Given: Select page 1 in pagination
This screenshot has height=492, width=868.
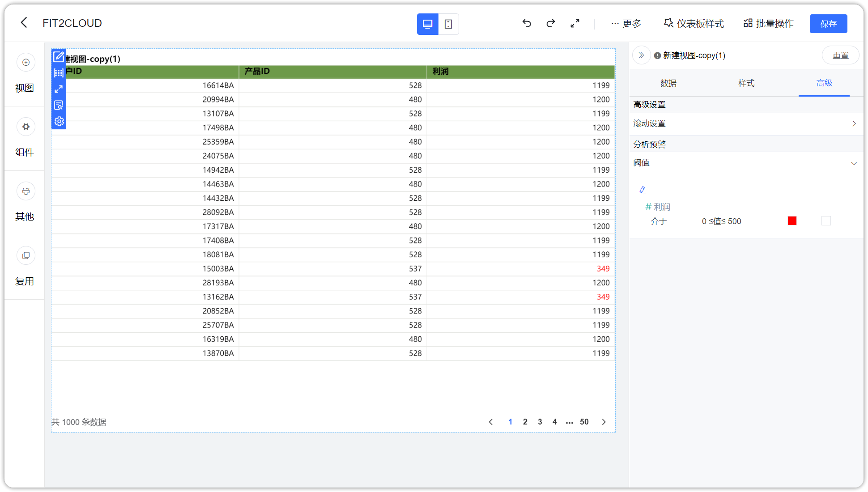Looking at the screenshot, I should [x=510, y=422].
